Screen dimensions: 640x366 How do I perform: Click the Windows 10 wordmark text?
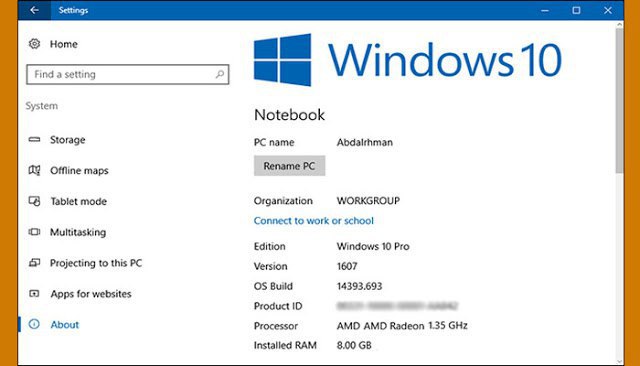pyautogui.click(x=445, y=60)
